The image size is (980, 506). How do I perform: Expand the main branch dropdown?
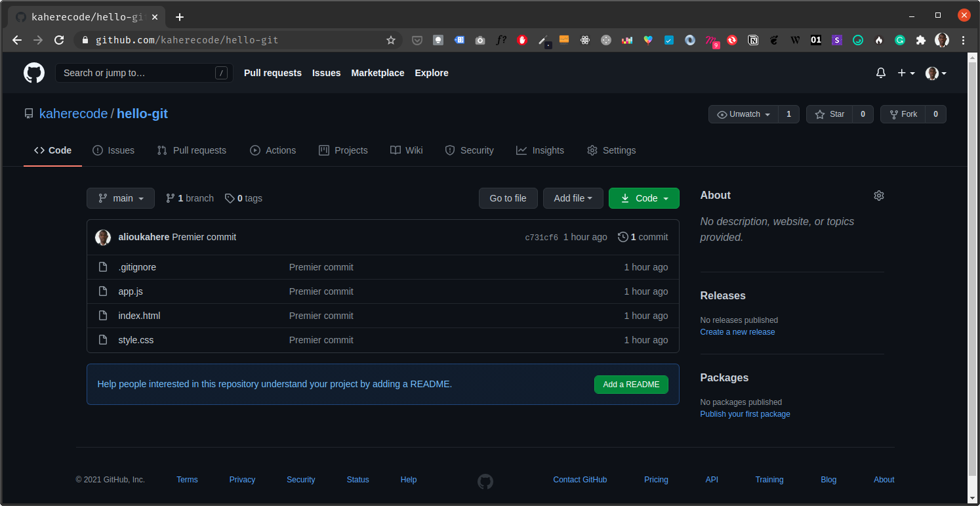click(121, 198)
